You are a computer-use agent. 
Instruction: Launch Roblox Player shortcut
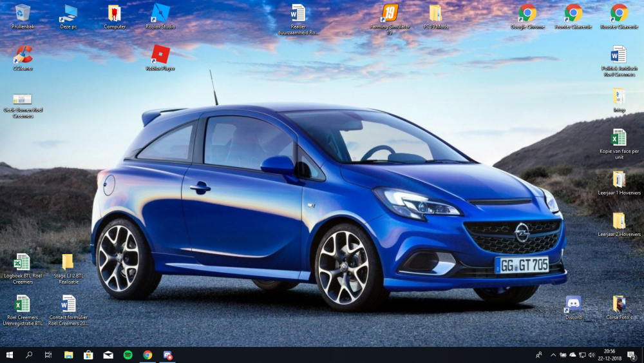click(160, 58)
